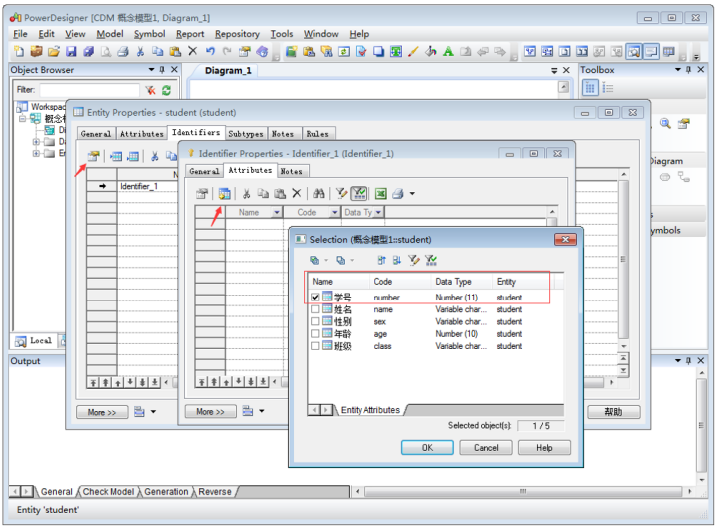Click the text tool 'A' icon in toolbar
Image resolution: width=717 pixels, height=529 pixels.
tap(448, 51)
